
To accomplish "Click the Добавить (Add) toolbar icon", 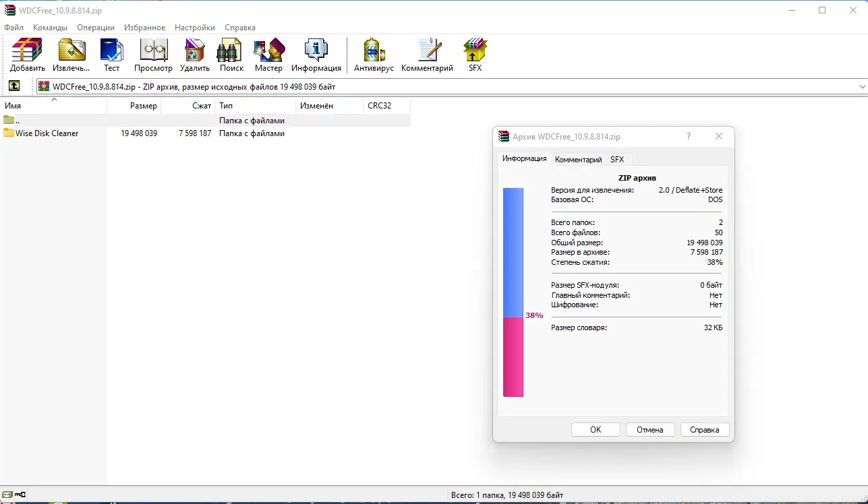I will click(26, 54).
